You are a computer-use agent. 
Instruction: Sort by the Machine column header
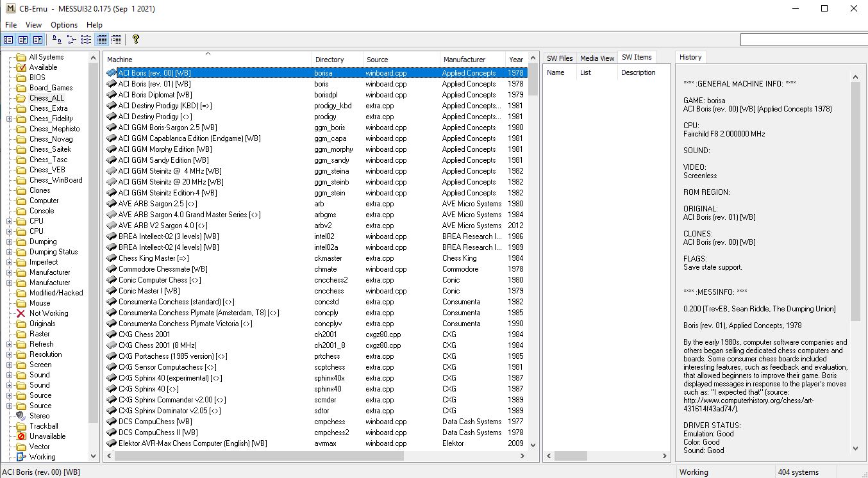point(208,60)
